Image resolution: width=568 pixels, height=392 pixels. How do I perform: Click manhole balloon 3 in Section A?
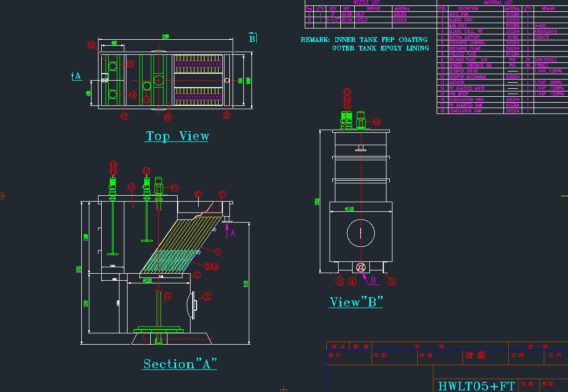point(206,296)
